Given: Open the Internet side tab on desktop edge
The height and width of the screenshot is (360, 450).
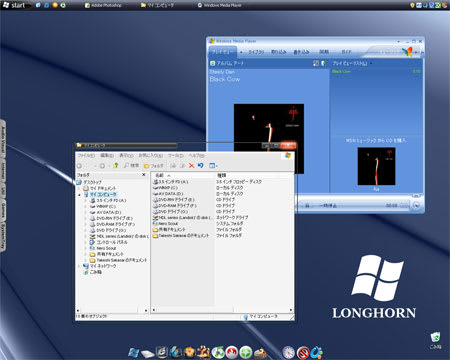Looking at the screenshot, I should click(x=3, y=171).
